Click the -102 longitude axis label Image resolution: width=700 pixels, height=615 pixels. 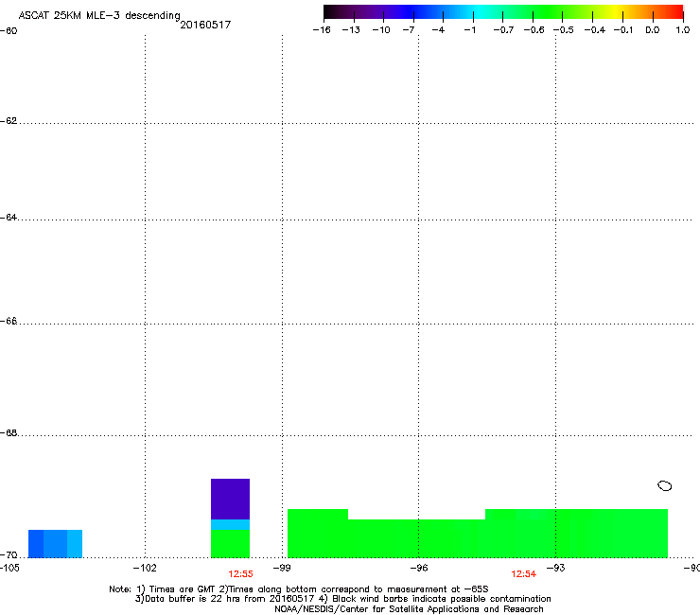pos(145,568)
